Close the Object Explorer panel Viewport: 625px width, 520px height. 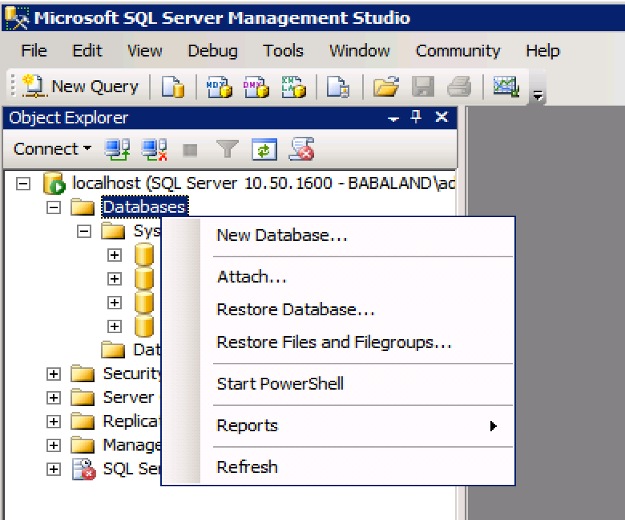[442, 117]
